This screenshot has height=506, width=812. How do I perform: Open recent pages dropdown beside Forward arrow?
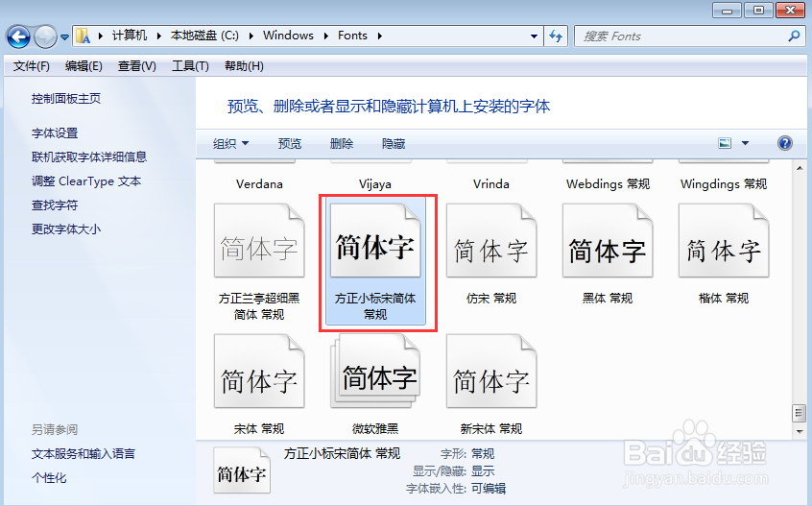click(x=64, y=37)
